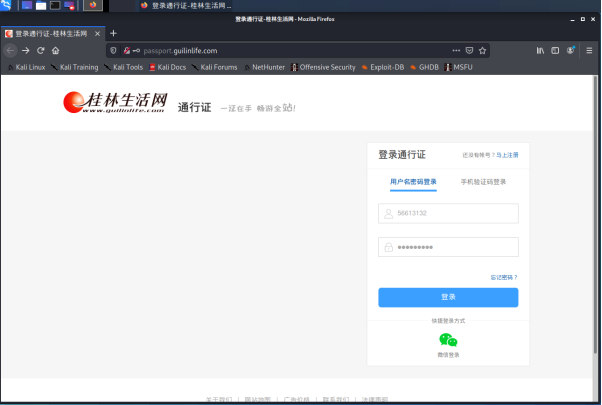Viewport: 602px width, 405px height.
Task: Select Firefox window entry in taskbar
Action: (186, 5)
